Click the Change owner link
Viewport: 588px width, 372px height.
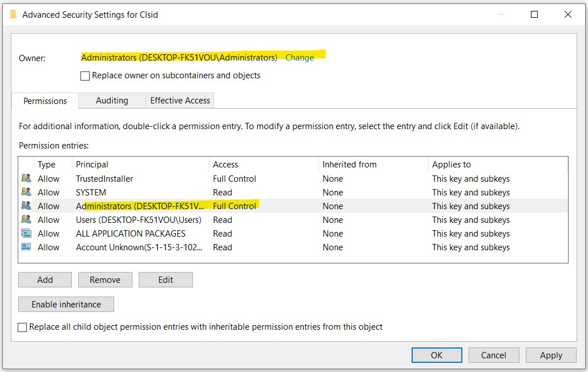(x=300, y=58)
